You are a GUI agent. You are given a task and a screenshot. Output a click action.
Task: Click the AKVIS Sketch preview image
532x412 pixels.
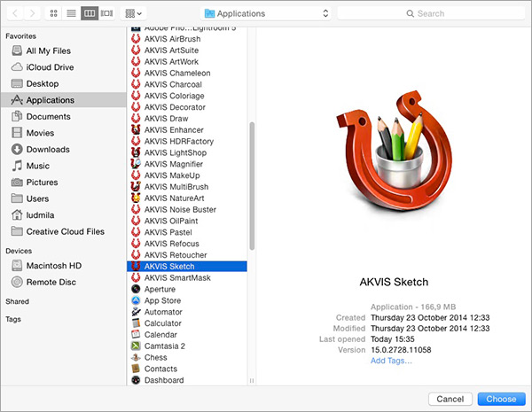coord(394,152)
